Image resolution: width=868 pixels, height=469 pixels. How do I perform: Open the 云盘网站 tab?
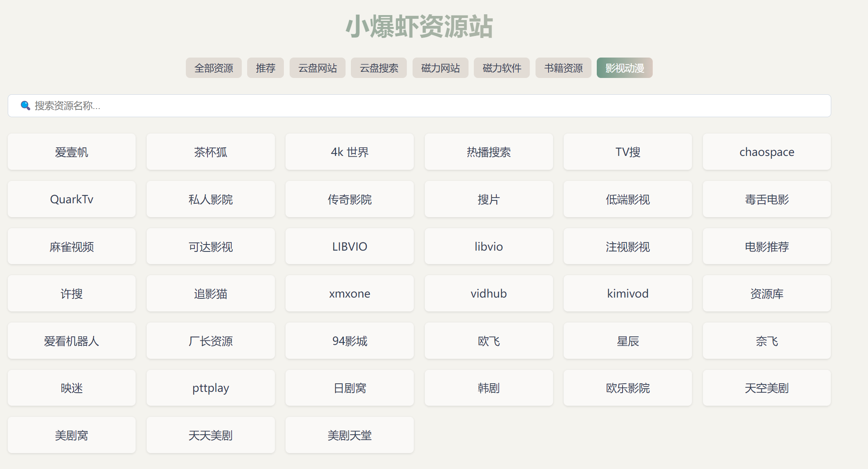click(317, 68)
